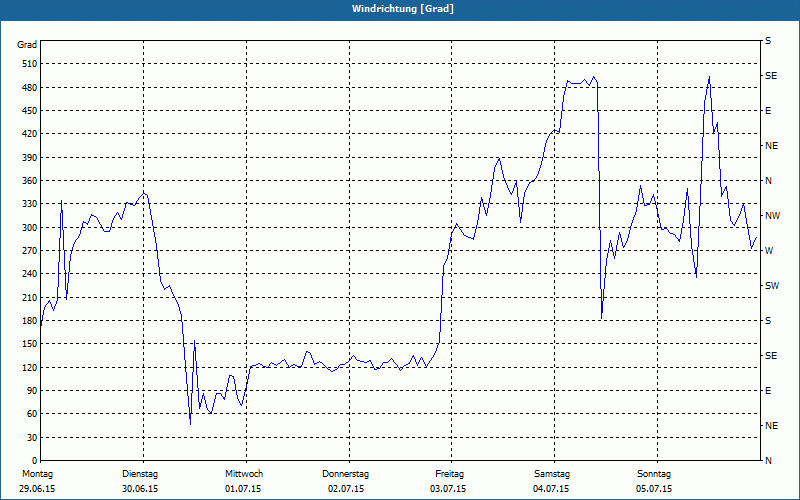Click the 90 degree axis label

click(32, 391)
